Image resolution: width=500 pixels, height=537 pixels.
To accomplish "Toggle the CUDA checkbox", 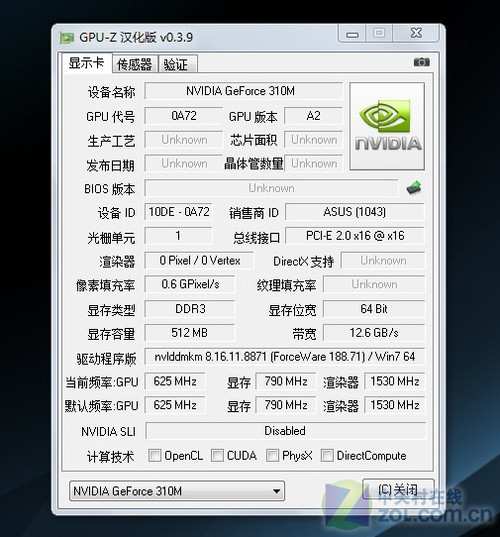I will coord(217,455).
